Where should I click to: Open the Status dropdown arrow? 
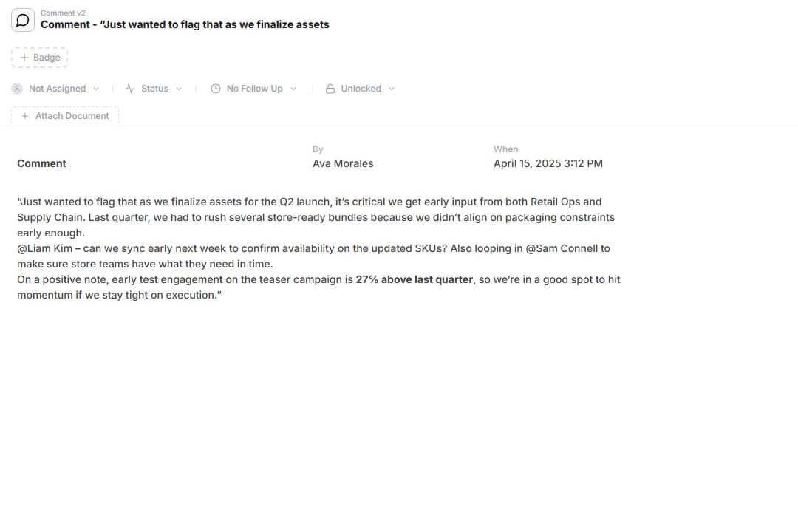[x=179, y=89]
